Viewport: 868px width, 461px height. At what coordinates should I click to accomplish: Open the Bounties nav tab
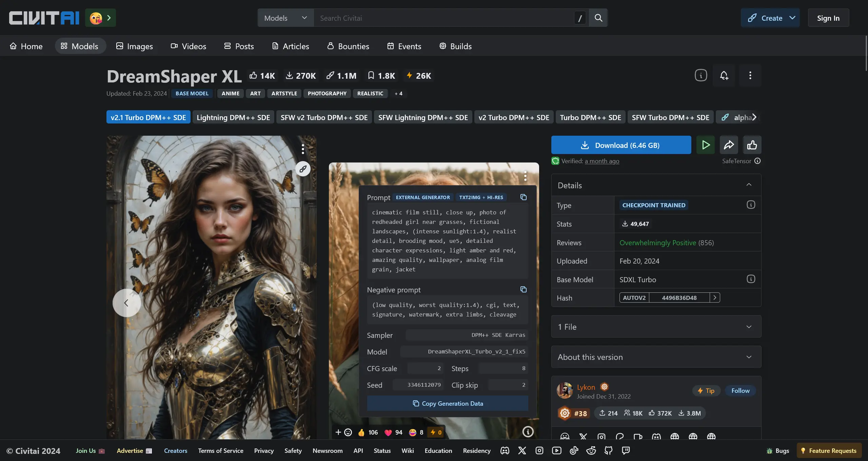tap(348, 46)
